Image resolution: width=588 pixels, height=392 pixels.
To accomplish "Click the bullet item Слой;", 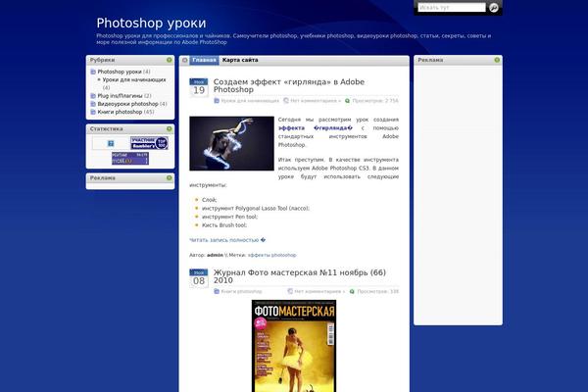I will coord(210,200).
